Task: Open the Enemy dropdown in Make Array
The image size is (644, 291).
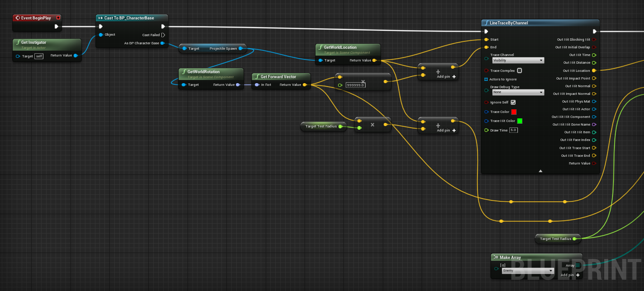Action: point(528,271)
